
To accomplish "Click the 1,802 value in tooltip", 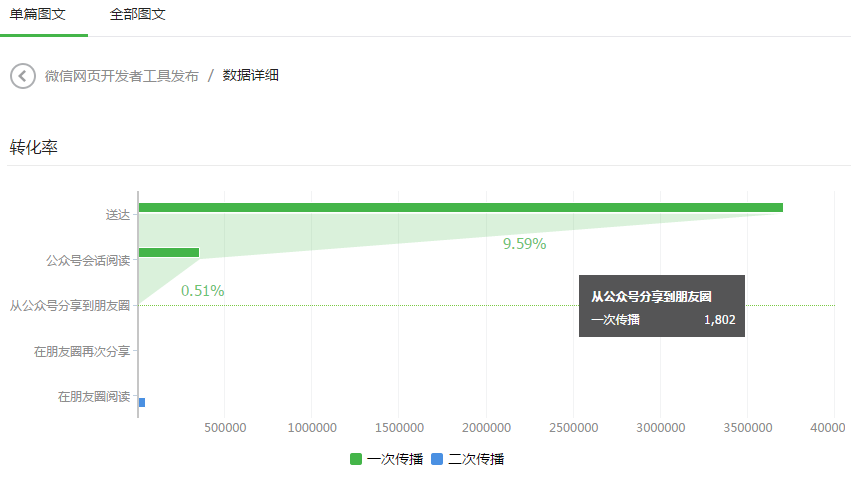I will coord(720,320).
